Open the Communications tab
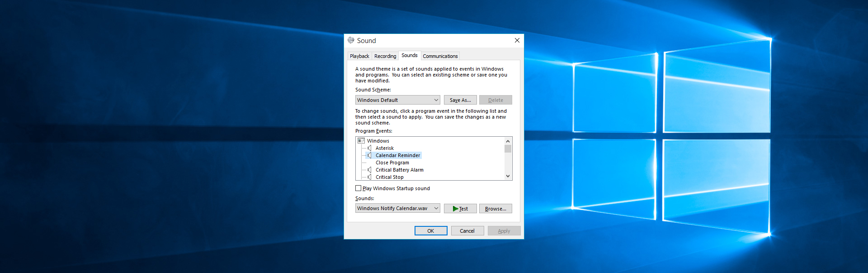This screenshot has width=868, height=273. pos(440,56)
